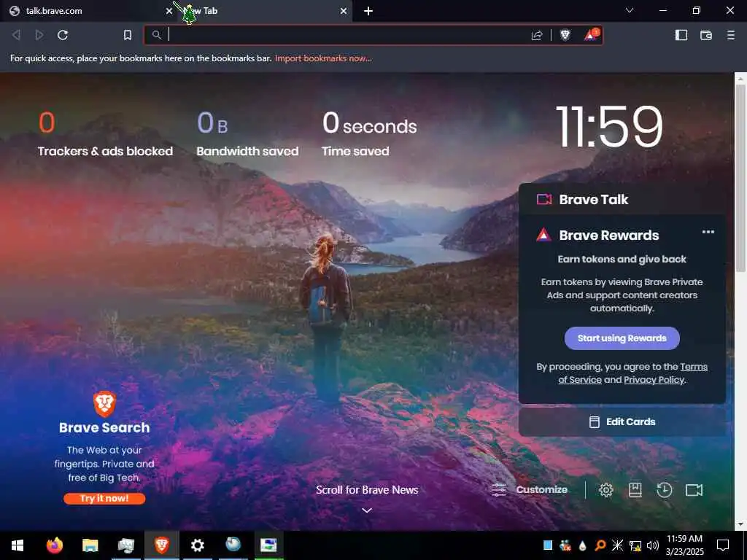Click the Bandwidth saved stat
The height and width of the screenshot is (560, 747).
pyautogui.click(x=247, y=133)
